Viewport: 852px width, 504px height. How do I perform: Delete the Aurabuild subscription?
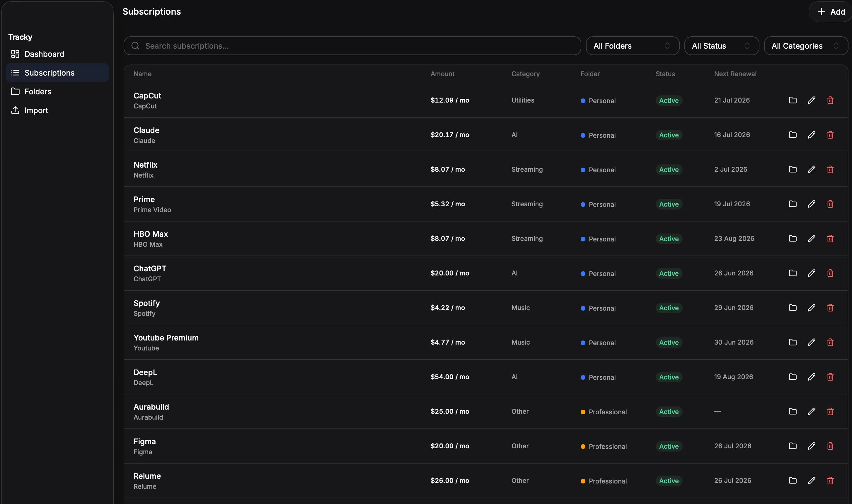[830, 412]
